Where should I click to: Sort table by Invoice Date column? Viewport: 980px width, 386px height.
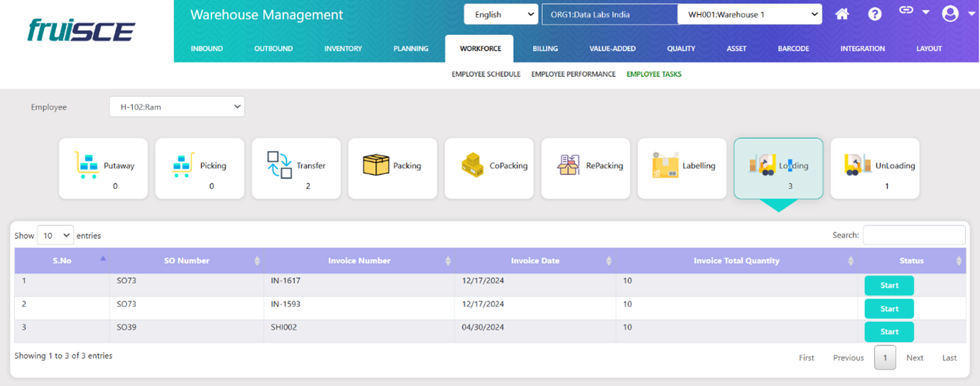click(x=535, y=261)
